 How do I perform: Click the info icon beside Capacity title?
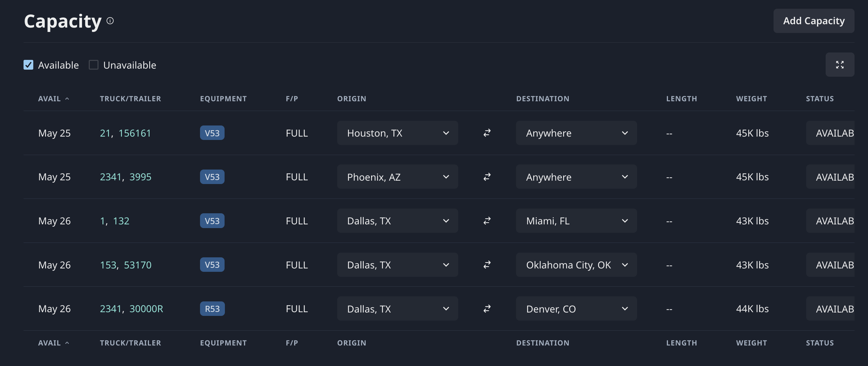110,21
